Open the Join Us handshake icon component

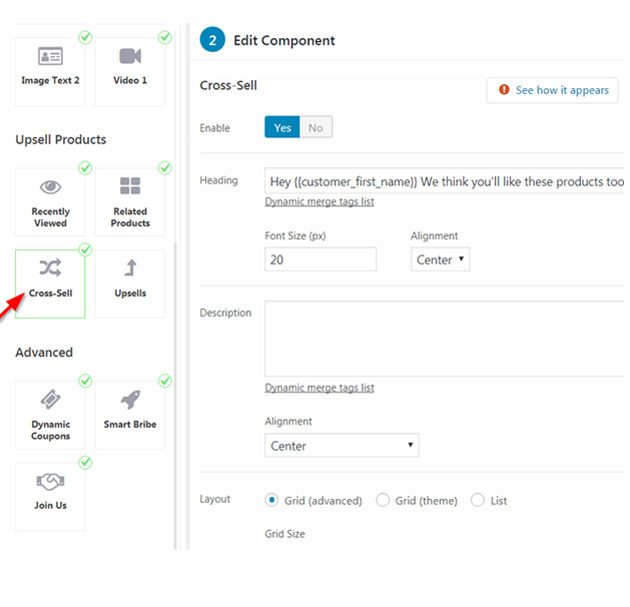[50, 481]
